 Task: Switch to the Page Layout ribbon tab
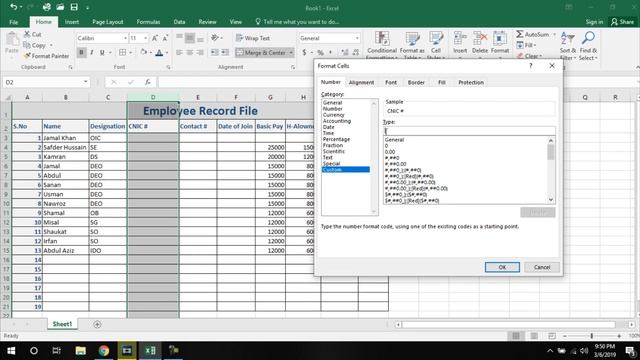tap(108, 22)
